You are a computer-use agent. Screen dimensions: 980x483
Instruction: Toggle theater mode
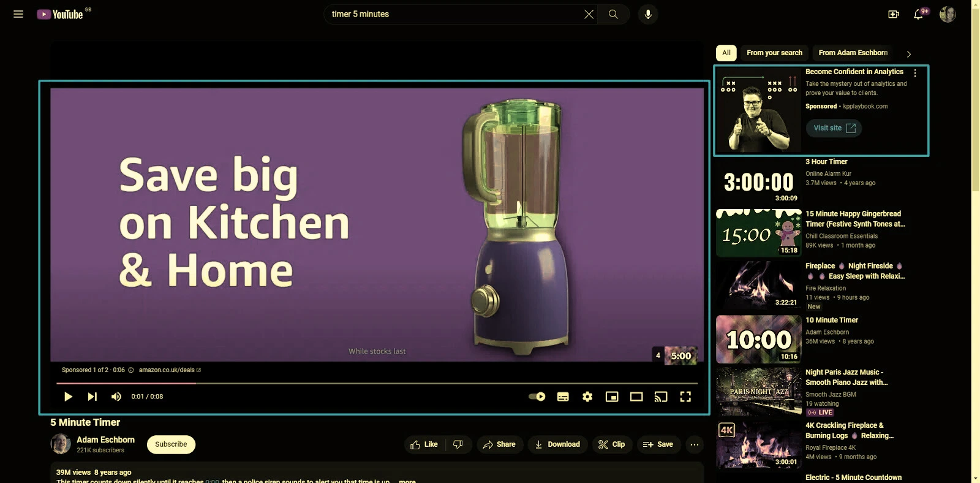(x=636, y=397)
